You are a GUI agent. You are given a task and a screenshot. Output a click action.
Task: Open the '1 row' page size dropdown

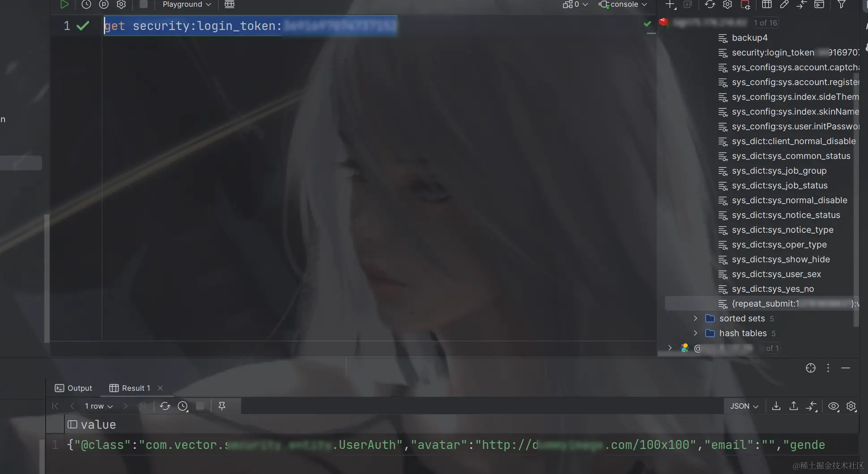(x=98, y=406)
